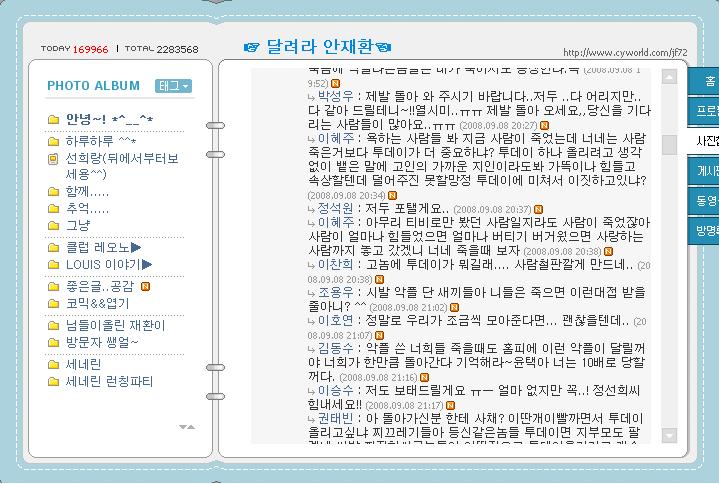Click the LOUIS 이야기 folder icon
The image size is (719, 484).
click(x=53, y=264)
